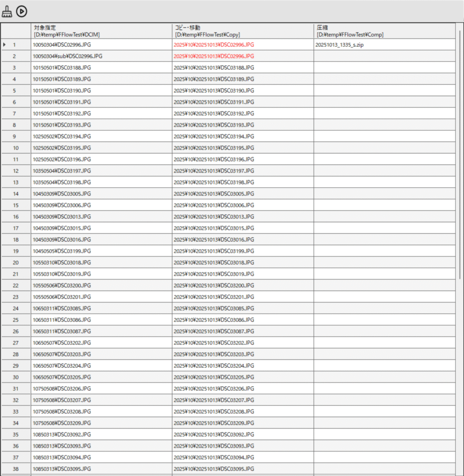Select the 10850313¥DSC03095.JPG source cell
Image resolution: width=464 pixels, height=476 pixels.
click(62, 469)
